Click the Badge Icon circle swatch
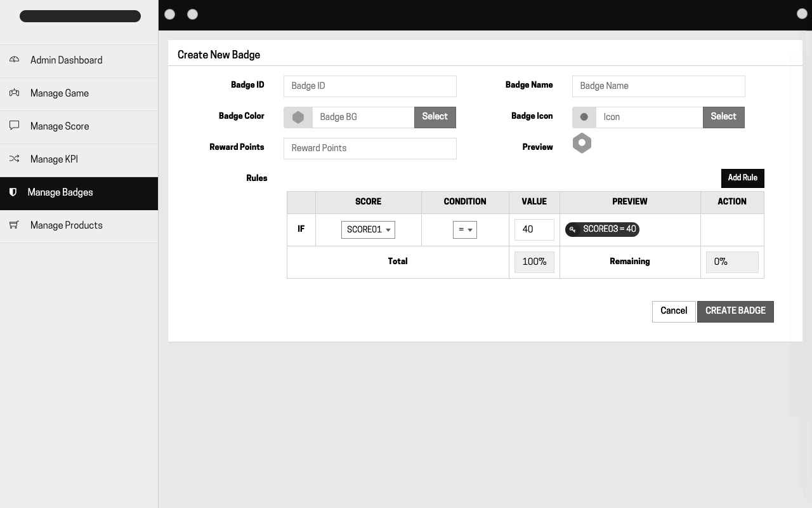The width and height of the screenshot is (812, 508). [584, 117]
